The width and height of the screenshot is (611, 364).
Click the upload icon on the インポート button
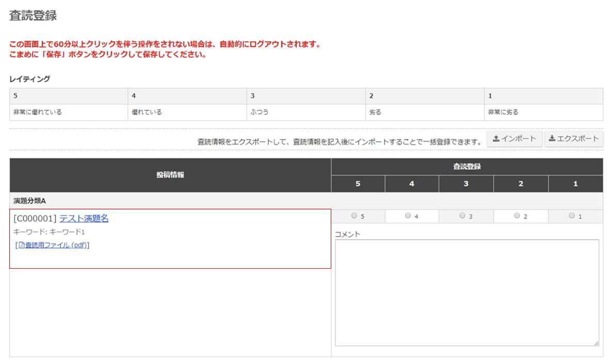click(x=496, y=139)
